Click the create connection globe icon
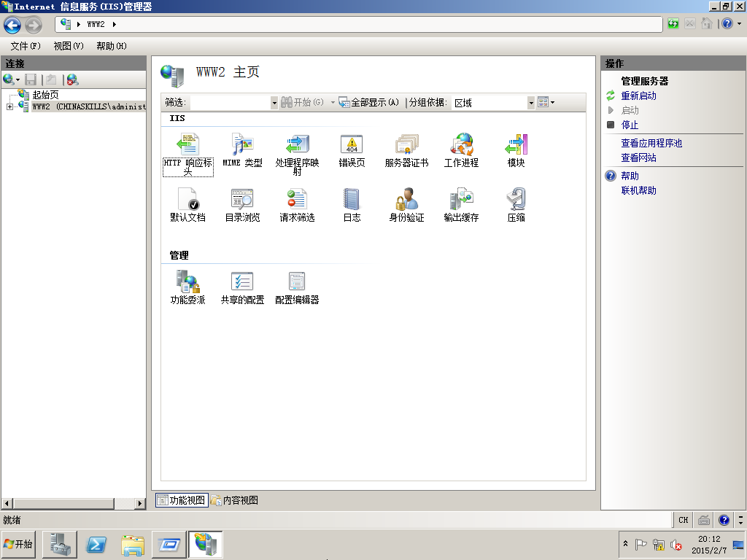 pyautogui.click(x=9, y=79)
